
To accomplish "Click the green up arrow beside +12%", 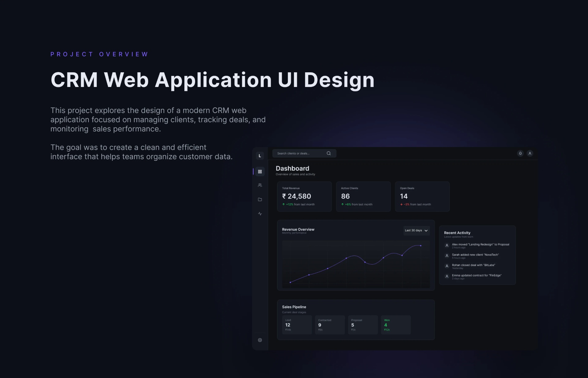I will tap(284, 204).
